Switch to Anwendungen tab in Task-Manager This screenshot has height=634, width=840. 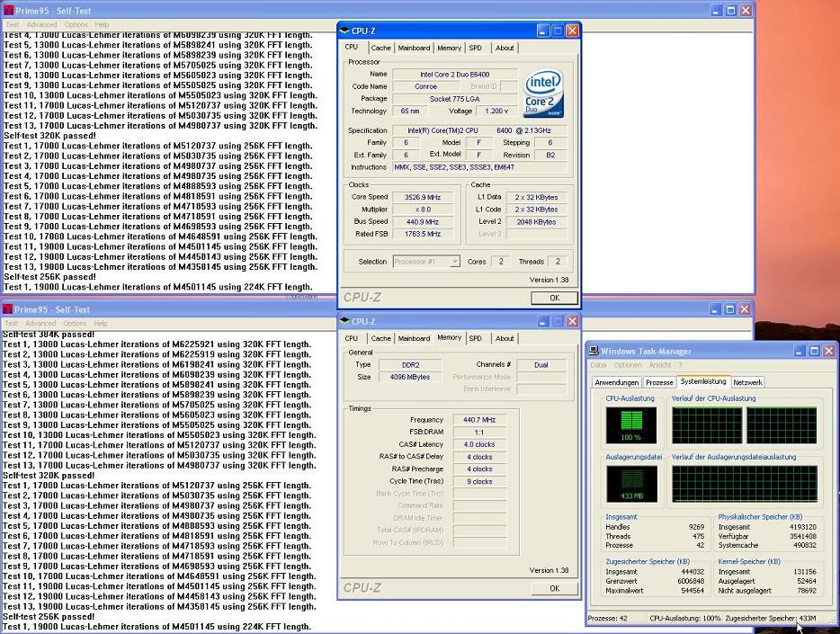(617, 382)
